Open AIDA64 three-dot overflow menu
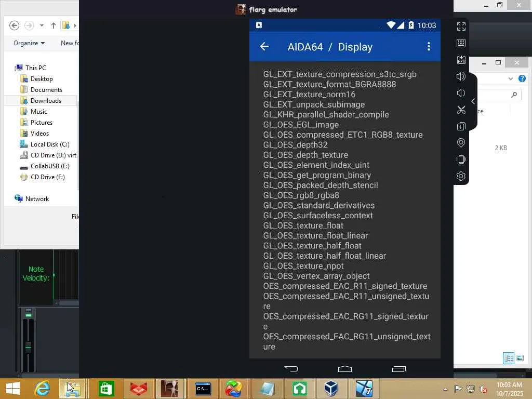This screenshot has width=532, height=399. (x=429, y=46)
